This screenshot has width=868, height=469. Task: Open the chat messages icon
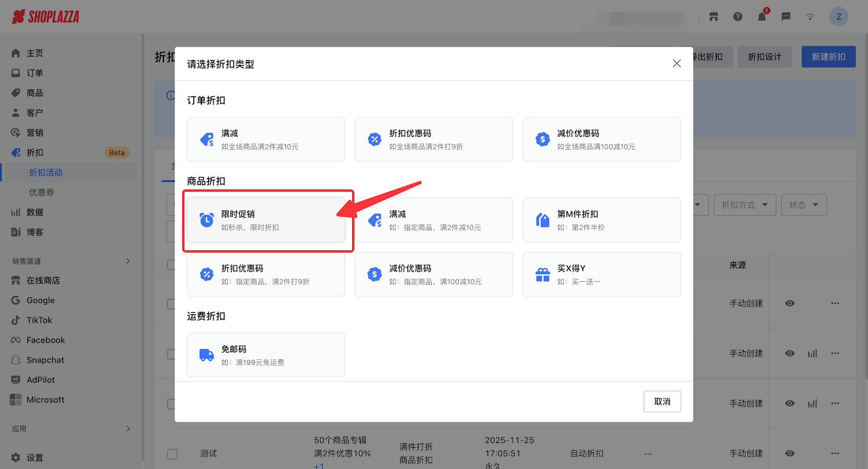(x=786, y=17)
